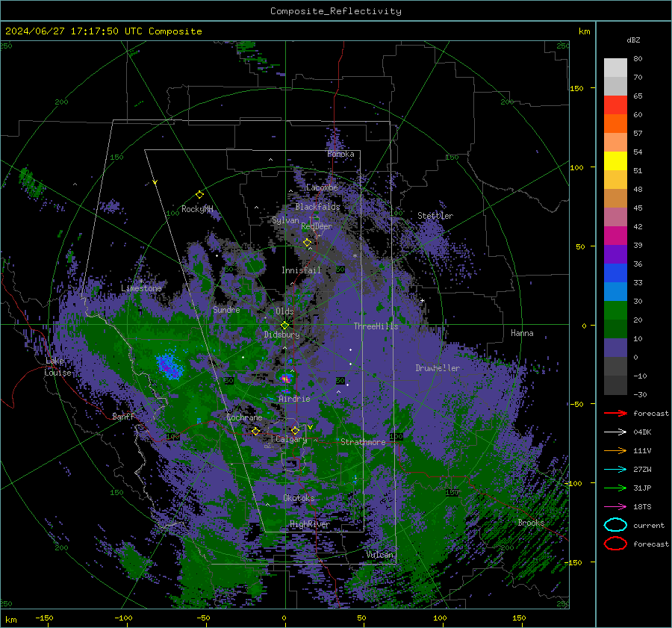Select the yellow 54-51 dBZ legend swatch

615,161
